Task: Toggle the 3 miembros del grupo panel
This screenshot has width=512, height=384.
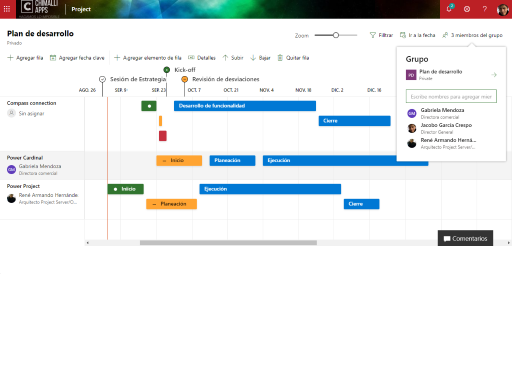Action: coord(472,35)
